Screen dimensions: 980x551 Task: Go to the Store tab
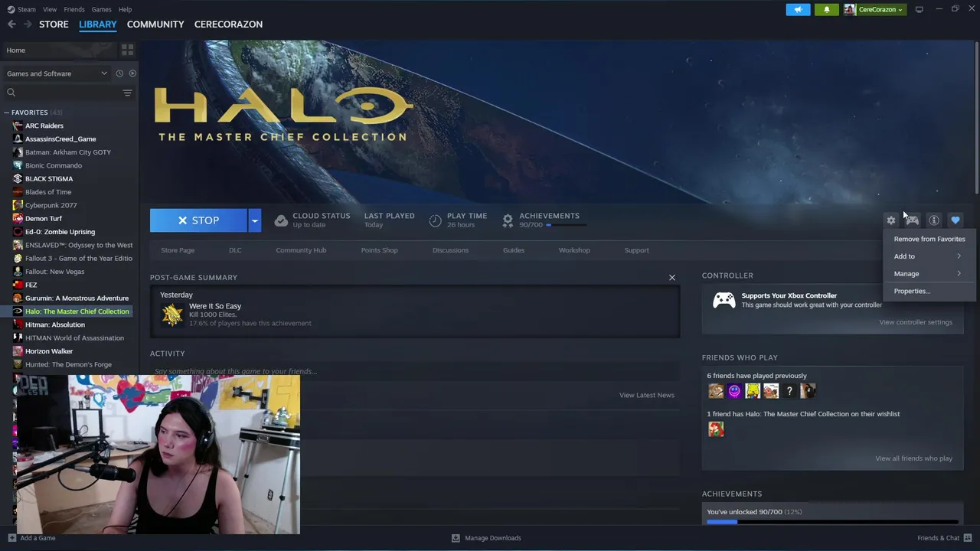[x=54, y=24]
